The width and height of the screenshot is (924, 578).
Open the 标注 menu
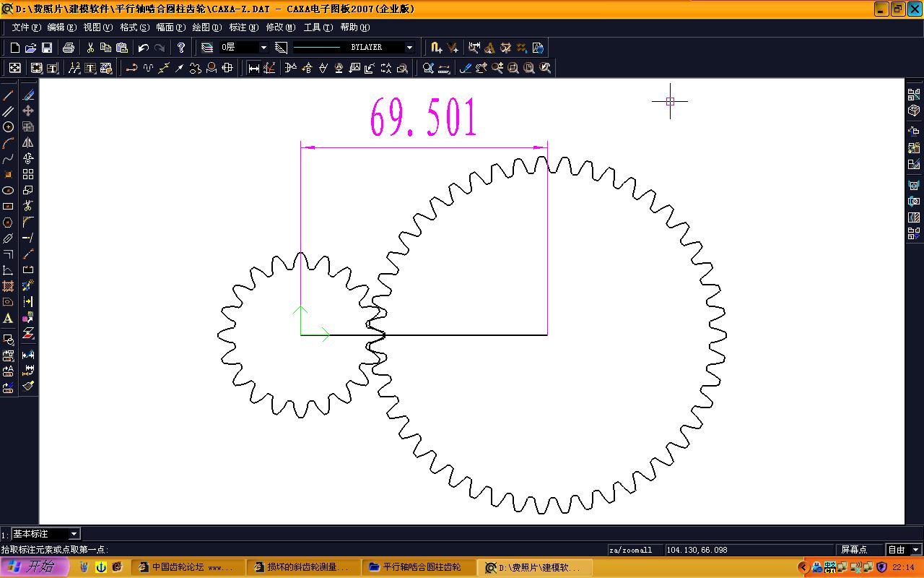[x=244, y=27]
